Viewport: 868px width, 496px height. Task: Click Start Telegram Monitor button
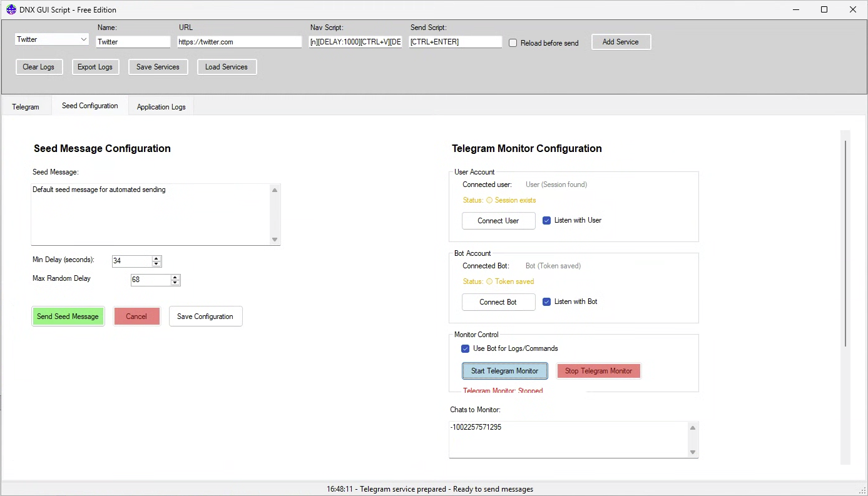[x=505, y=371]
